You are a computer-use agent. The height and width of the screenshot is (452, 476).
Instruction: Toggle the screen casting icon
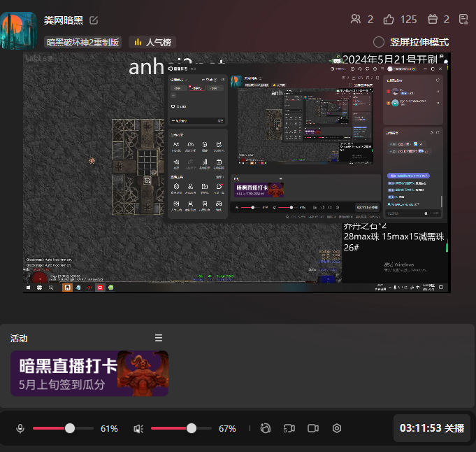[289, 428]
